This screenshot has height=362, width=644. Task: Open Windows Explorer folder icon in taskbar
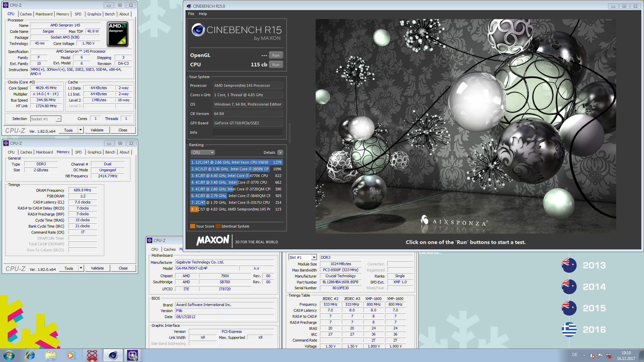pos(51,355)
